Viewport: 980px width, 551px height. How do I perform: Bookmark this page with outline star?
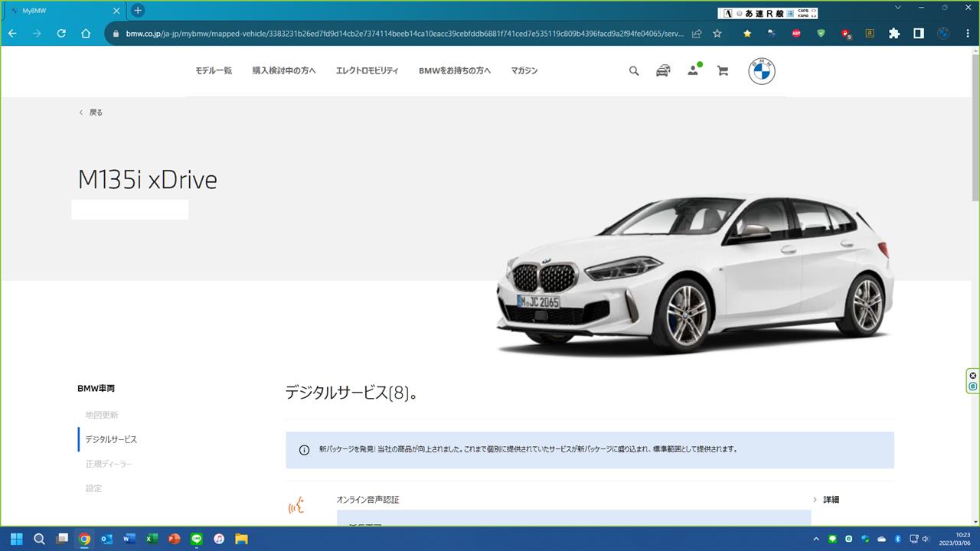tap(717, 34)
